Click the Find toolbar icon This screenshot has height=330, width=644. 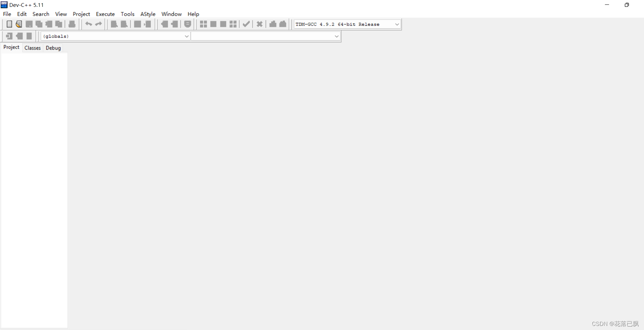tap(114, 24)
